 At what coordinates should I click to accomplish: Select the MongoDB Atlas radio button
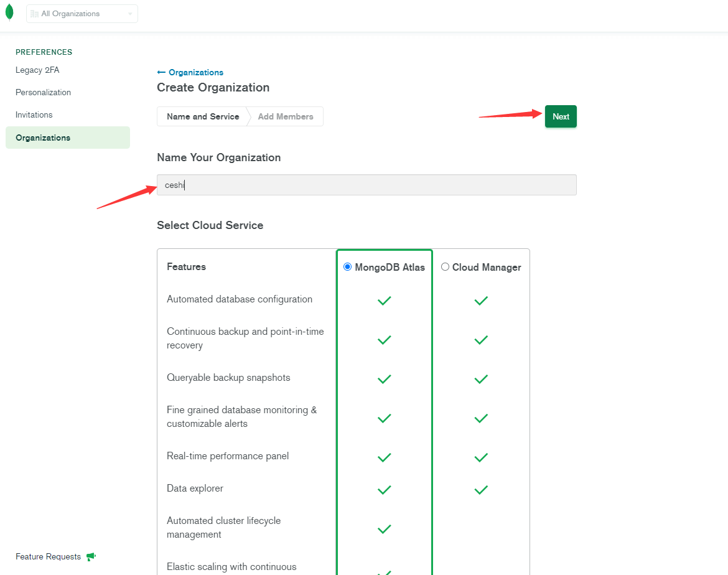coord(347,266)
